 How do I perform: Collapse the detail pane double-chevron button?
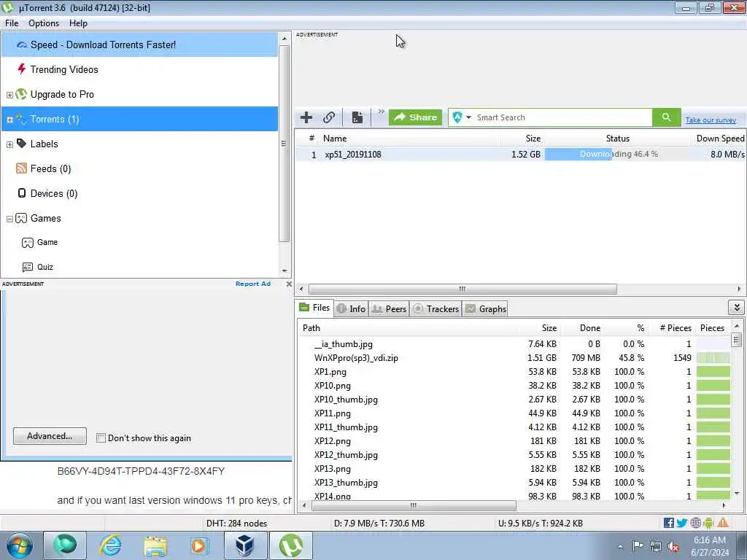pos(737,308)
